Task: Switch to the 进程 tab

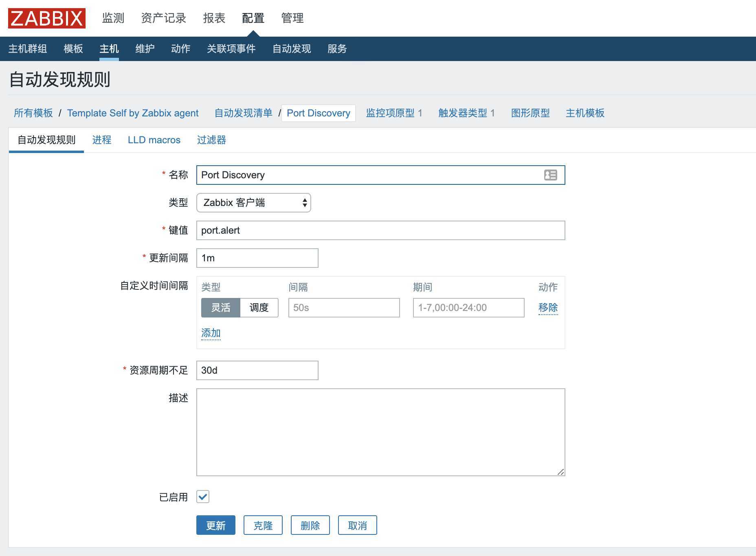Action: pyautogui.click(x=102, y=140)
